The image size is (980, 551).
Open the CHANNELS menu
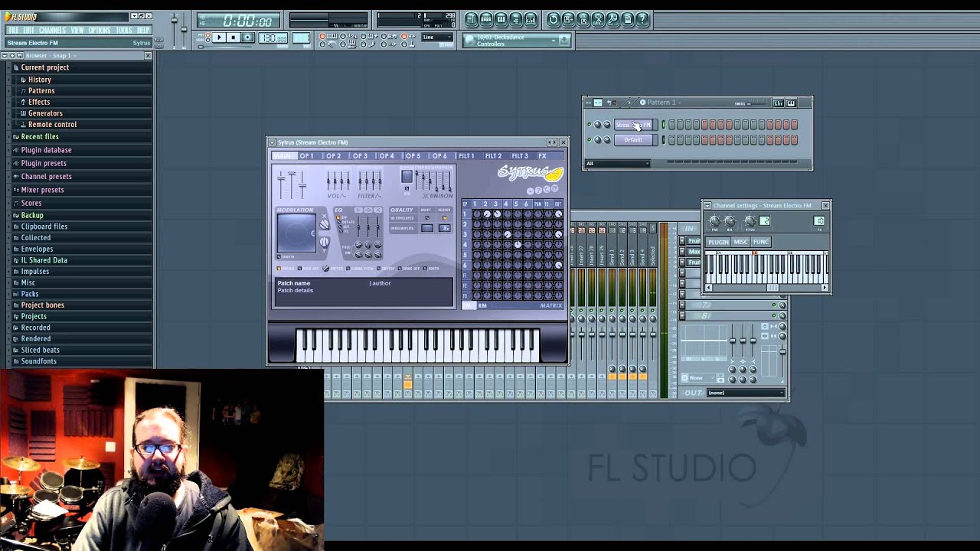pyautogui.click(x=53, y=30)
